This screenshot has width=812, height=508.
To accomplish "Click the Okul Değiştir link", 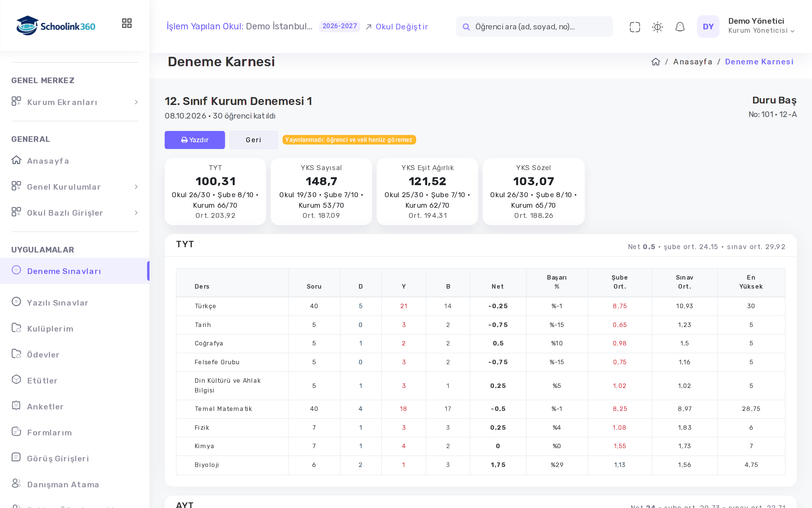I will (x=397, y=27).
